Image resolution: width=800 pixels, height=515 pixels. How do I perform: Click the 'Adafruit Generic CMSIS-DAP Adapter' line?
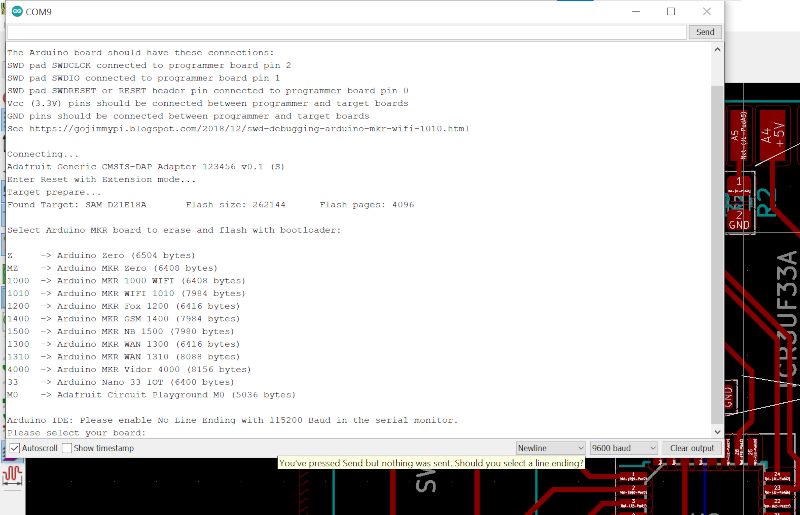tap(145, 167)
